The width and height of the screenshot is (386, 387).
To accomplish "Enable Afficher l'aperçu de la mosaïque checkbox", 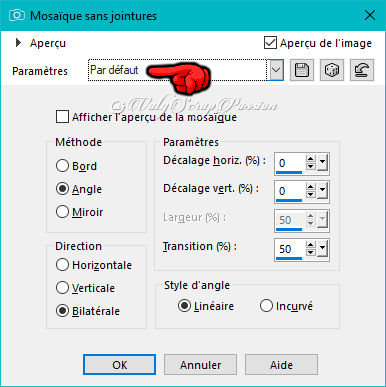I will pyautogui.click(x=62, y=117).
